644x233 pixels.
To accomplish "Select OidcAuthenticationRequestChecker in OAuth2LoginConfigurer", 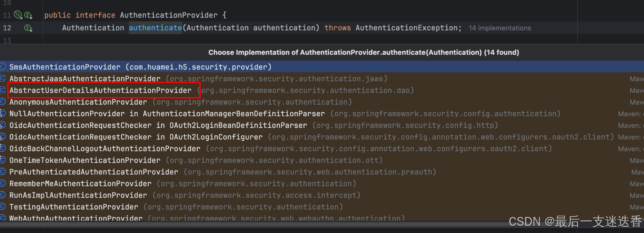I will pyautogui.click(x=322, y=137).
